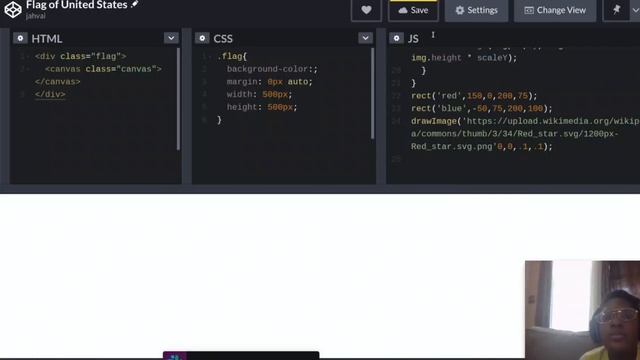Click the webcam video thumbnail
Image resolution: width=640 pixels, height=360 pixels.
(x=582, y=310)
